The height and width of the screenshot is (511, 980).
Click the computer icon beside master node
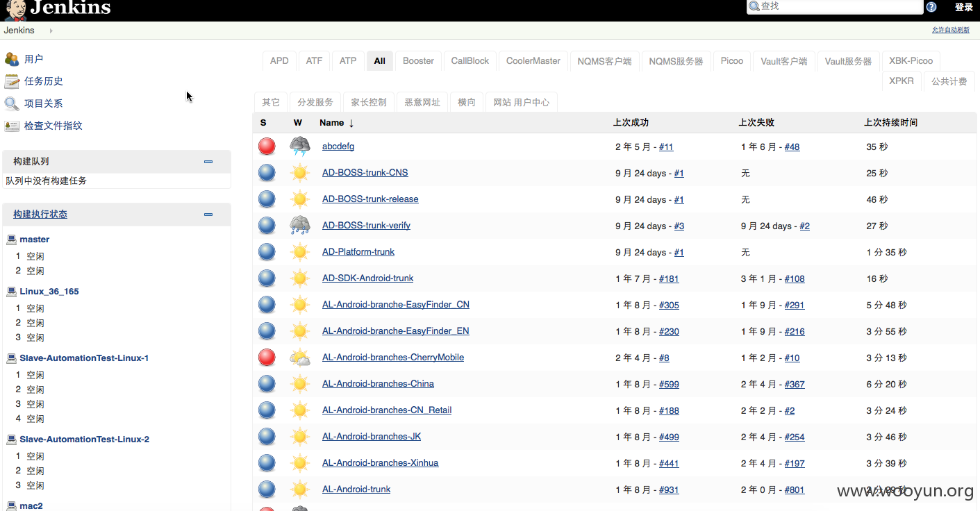11,240
